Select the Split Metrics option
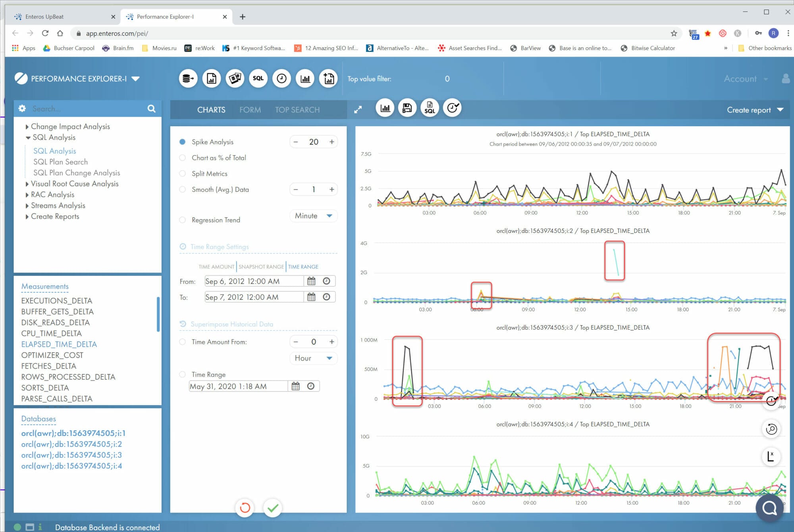This screenshot has height=532, width=794. coord(182,173)
